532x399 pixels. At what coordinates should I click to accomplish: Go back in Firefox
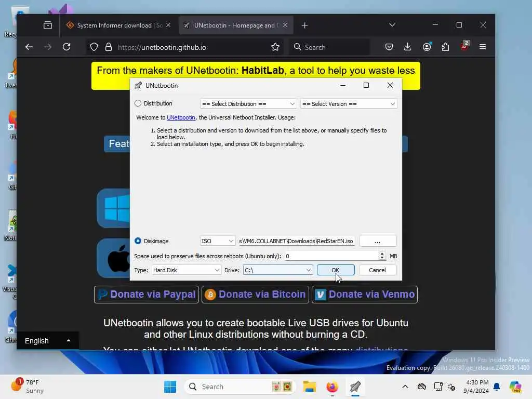pos(29,47)
